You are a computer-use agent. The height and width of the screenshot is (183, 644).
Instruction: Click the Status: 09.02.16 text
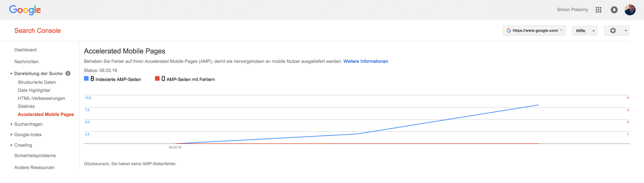coord(100,71)
